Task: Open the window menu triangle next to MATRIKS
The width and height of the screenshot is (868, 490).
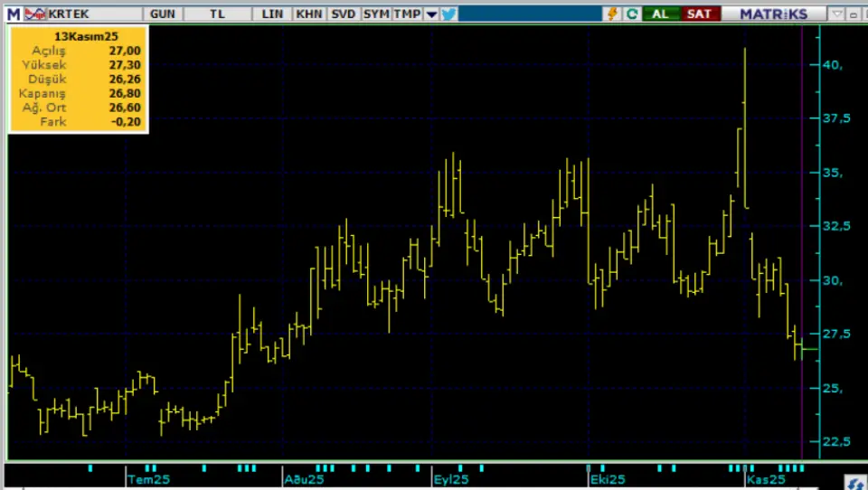Action: tap(837, 14)
